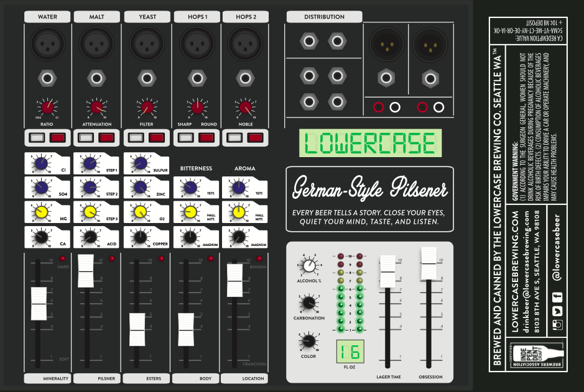Click the red SHARP / ROUND knob

coord(197,107)
